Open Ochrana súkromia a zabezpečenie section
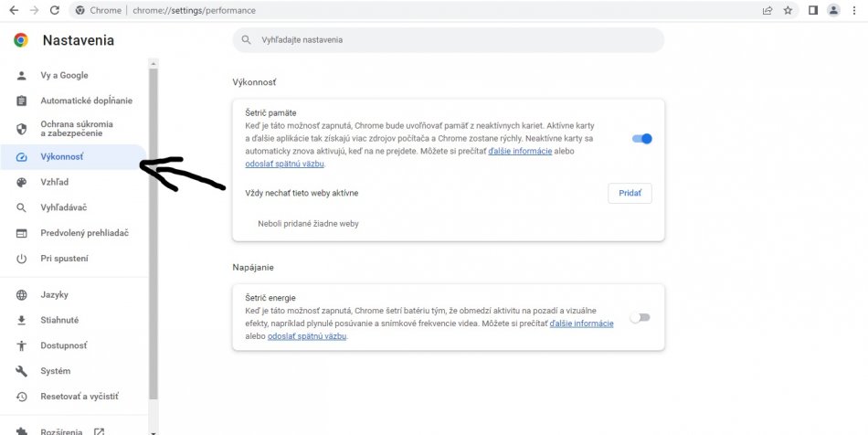868x435 pixels. coord(77,128)
